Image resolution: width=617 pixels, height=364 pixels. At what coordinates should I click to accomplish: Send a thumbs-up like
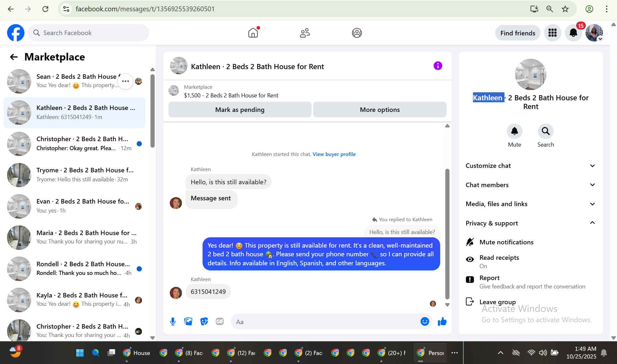[442, 322]
